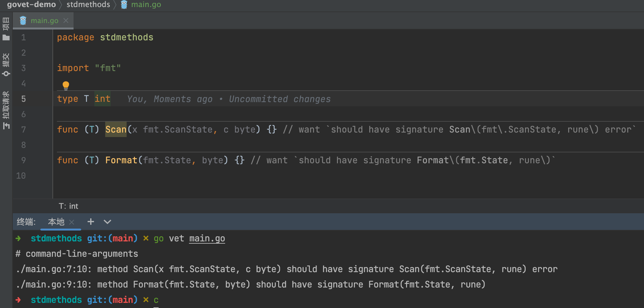This screenshot has height=308, width=644.
Task: Click the gopher icon on main.go tab
Action: (x=23, y=20)
